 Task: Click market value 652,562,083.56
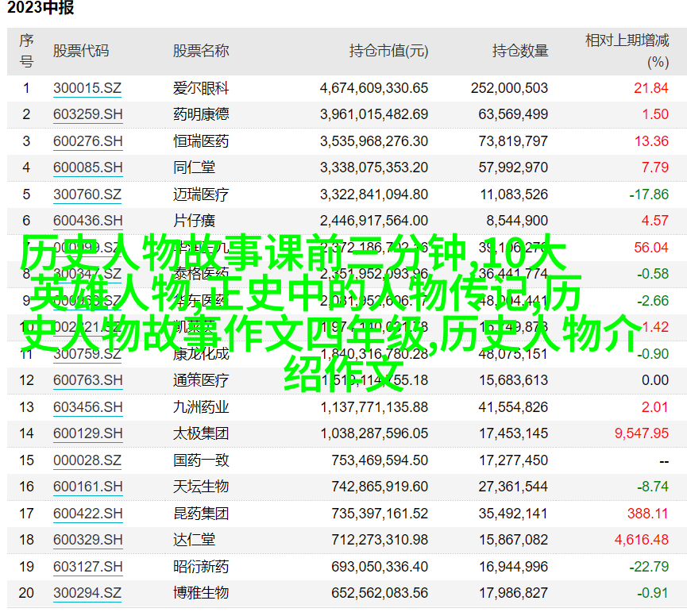tap(380, 594)
